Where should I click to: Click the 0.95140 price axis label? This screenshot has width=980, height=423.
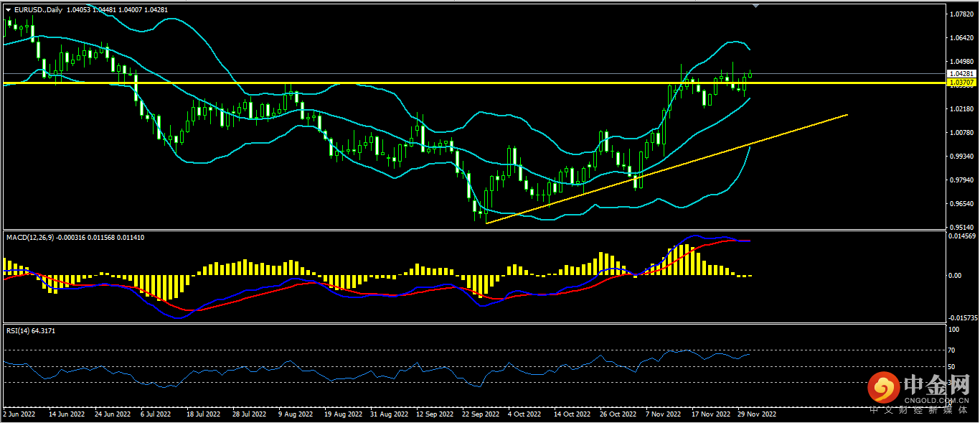pos(961,228)
